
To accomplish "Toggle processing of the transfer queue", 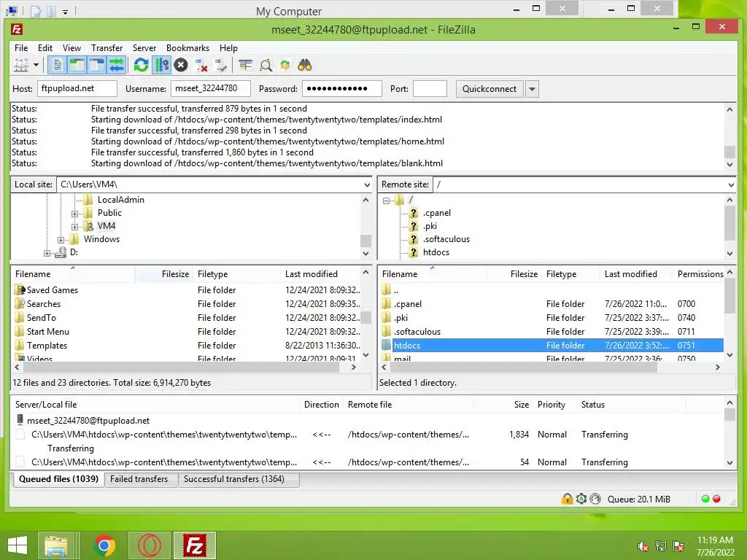I will 161,65.
